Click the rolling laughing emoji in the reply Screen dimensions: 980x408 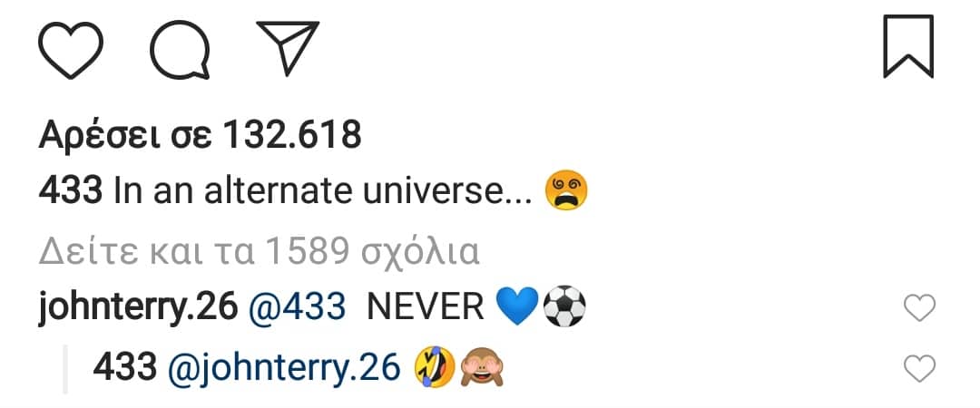[x=435, y=367]
